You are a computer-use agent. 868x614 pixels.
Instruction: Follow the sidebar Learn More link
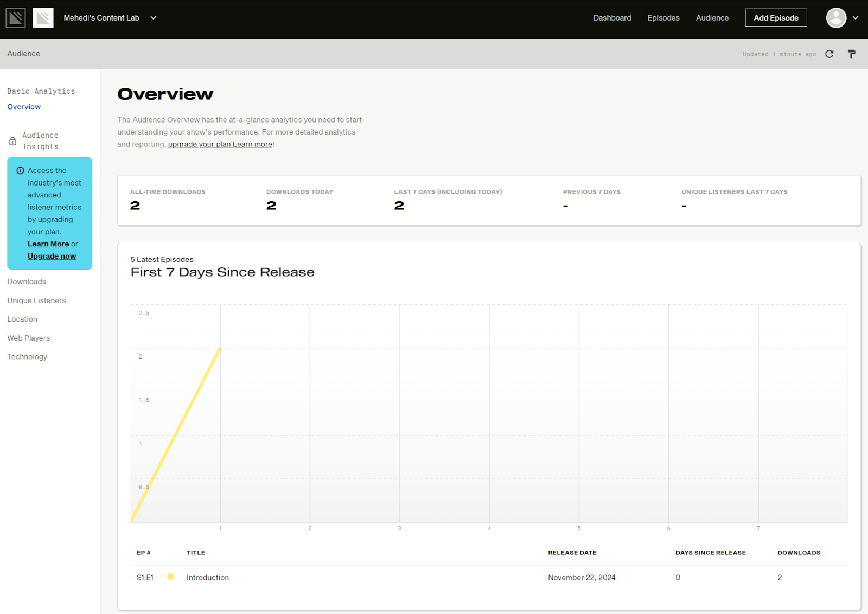tap(48, 244)
